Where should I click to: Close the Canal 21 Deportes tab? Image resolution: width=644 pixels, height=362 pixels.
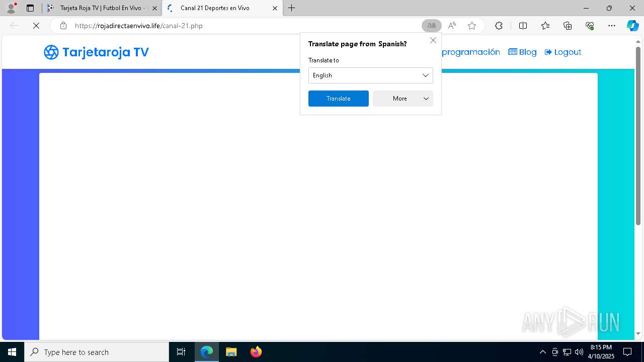coord(275,8)
